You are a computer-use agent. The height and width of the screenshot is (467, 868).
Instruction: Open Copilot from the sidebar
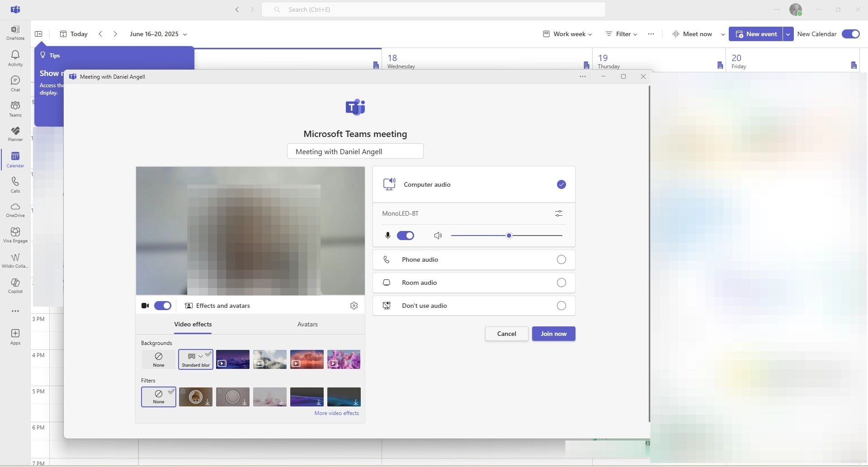pos(15,286)
